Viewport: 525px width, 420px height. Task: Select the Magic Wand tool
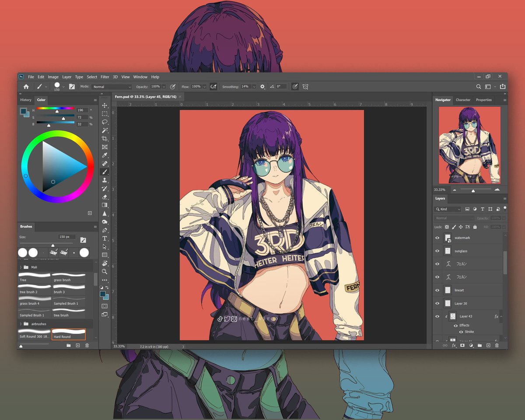[105, 130]
